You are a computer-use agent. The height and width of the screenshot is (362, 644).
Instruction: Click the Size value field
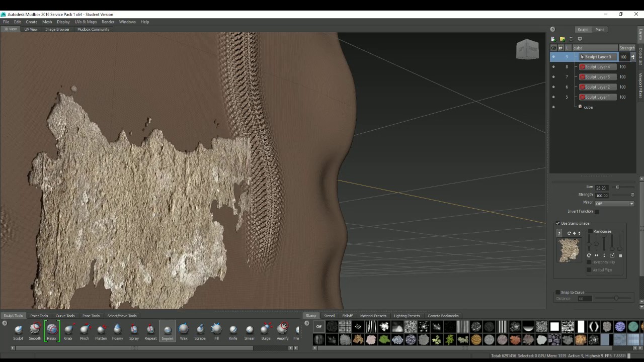(x=601, y=188)
